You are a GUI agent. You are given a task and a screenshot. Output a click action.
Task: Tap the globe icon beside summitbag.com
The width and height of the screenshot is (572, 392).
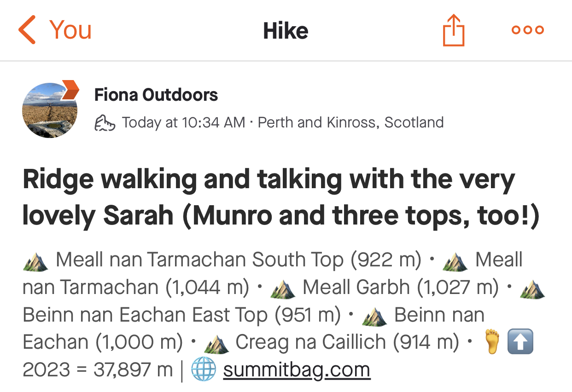coord(203,370)
